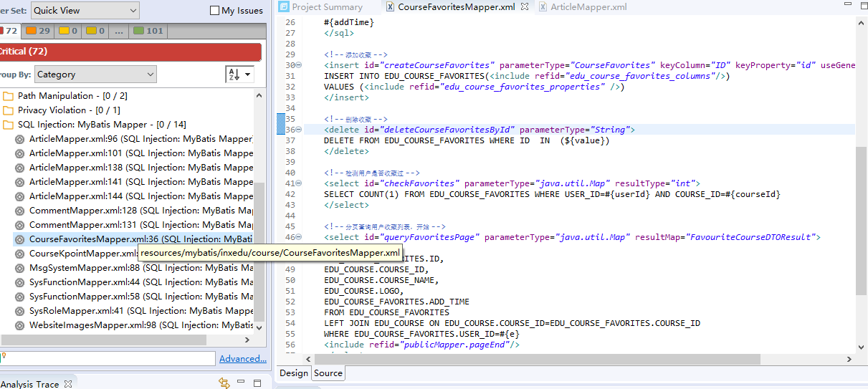This screenshot has width=868, height=389.
Task: Open the Group By Category dropdown
Action: 95,75
